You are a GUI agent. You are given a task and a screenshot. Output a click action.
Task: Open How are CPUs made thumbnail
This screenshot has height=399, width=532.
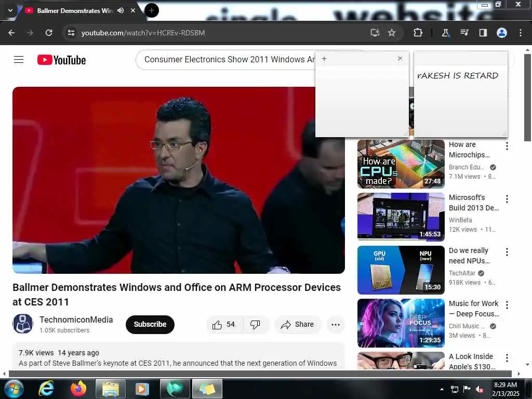(401, 164)
